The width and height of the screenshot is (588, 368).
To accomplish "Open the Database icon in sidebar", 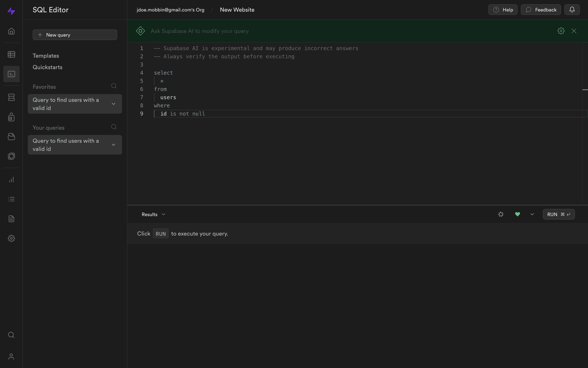I will [x=11, y=97].
